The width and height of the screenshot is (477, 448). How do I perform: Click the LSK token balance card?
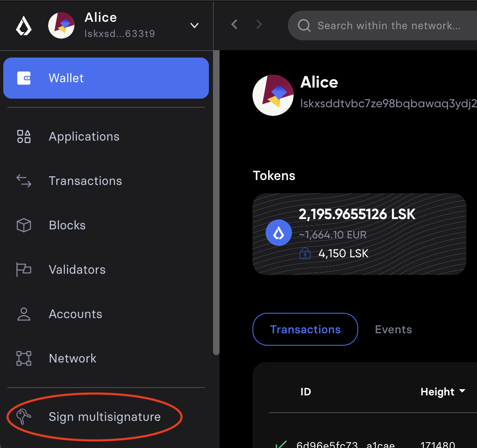click(359, 234)
